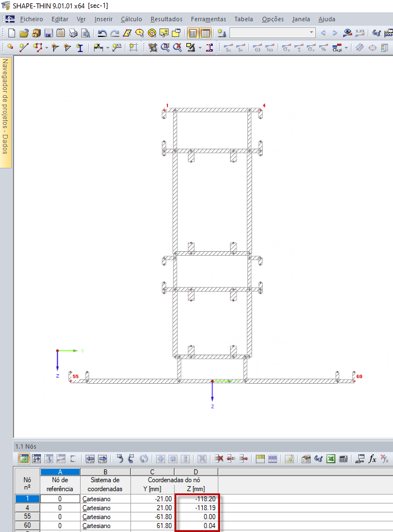Image resolution: width=393 pixels, height=532 pixels.
Task: Toggle the table display icon
Action: [205, 33]
